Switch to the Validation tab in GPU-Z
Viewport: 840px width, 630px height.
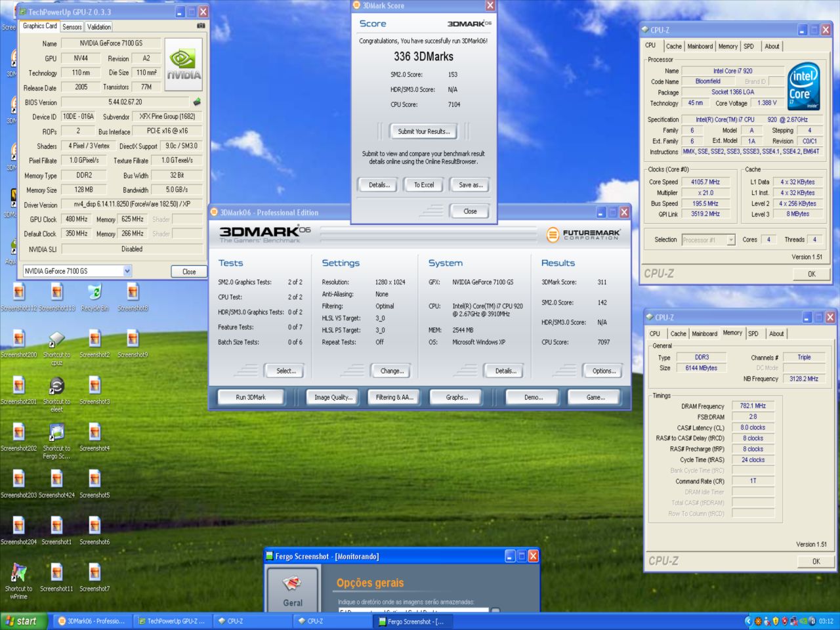click(99, 27)
